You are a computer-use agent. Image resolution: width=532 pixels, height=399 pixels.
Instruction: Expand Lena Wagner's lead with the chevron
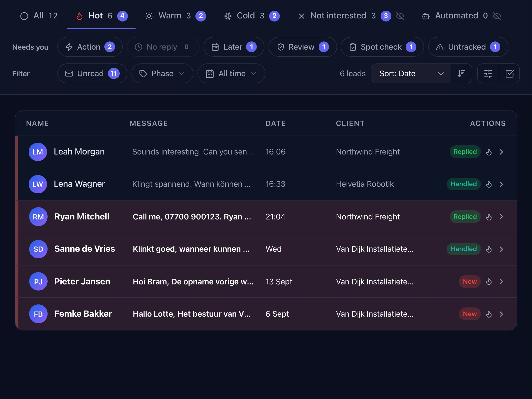(501, 184)
